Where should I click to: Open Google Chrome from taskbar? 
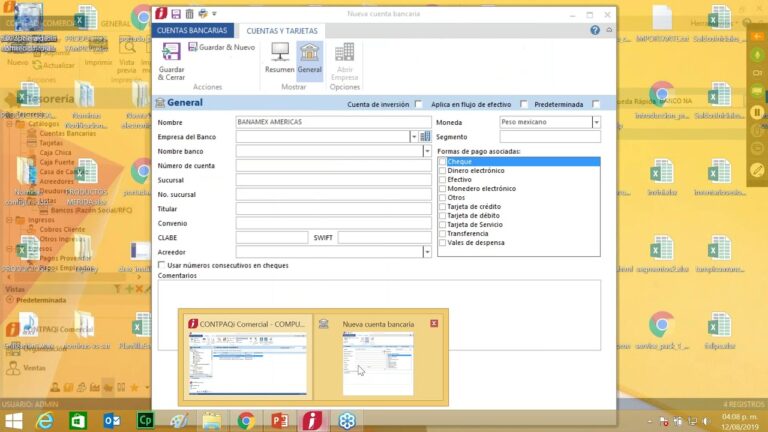coord(246,421)
